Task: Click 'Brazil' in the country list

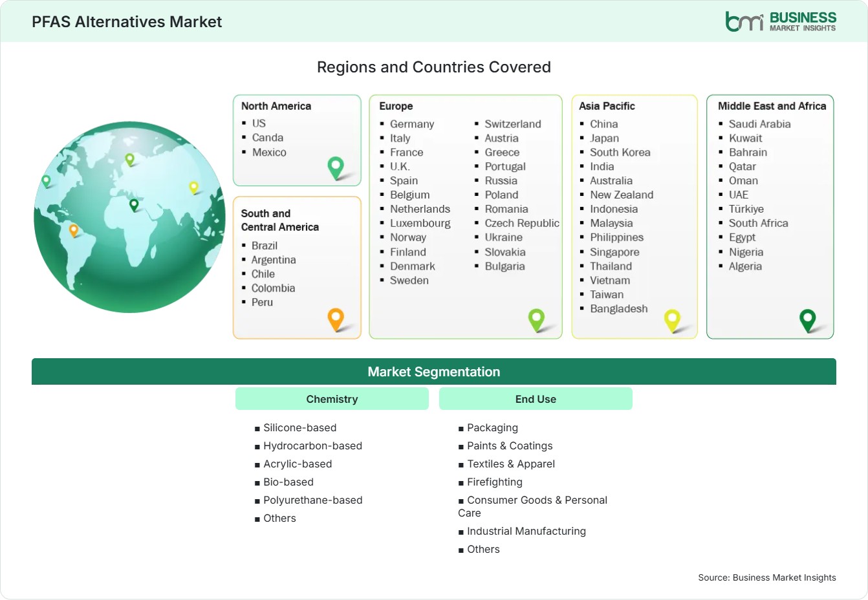Action: tap(265, 246)
